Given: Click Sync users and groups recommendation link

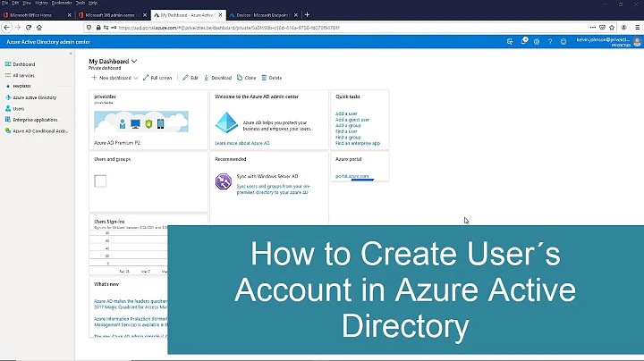Looking at the screenshot, I should (273, 189).
